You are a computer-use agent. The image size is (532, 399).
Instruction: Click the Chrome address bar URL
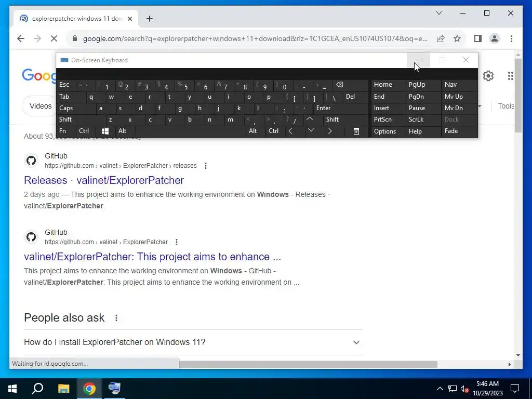pyautogui.click(x=255, y=38)
